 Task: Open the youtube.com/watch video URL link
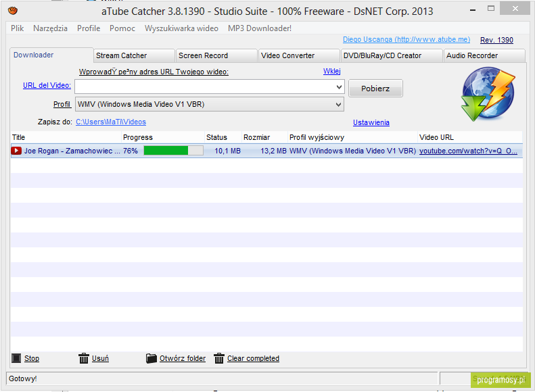(468, 151)
